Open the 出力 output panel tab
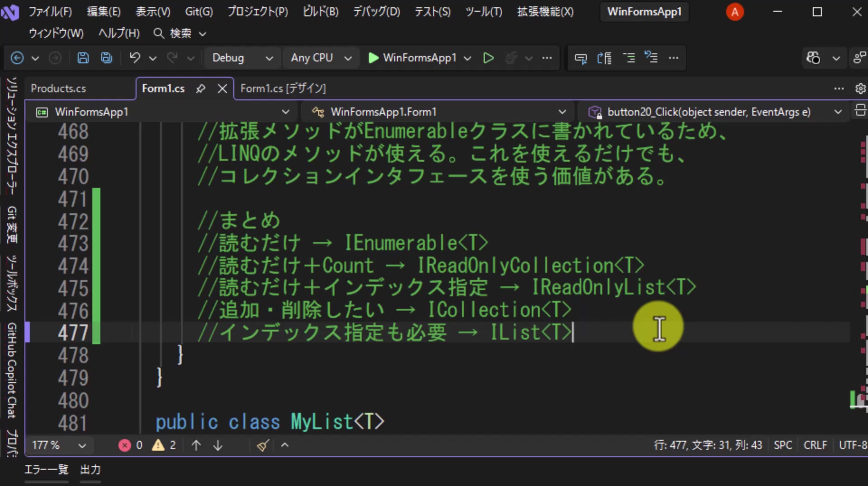868x486 pixels. coord(90,470)
